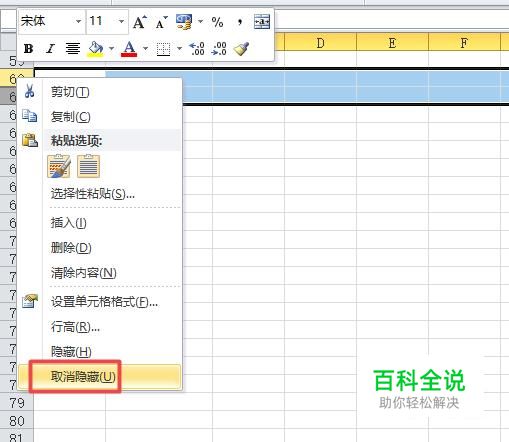The image size is (509, 442).
Task: Click the Decrease Font Size icon
Action: pyautogui.click(x=162, y=22)
